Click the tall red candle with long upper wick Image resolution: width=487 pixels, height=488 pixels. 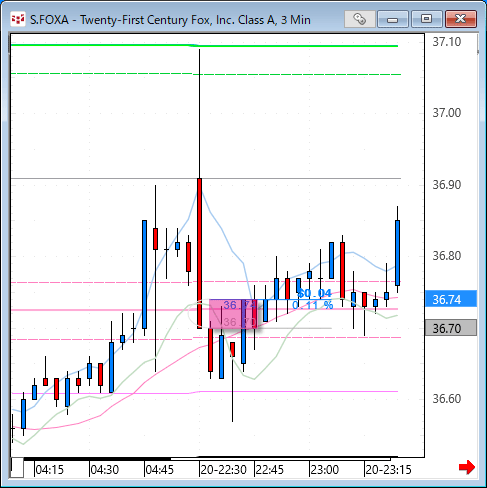pos(199,253)
